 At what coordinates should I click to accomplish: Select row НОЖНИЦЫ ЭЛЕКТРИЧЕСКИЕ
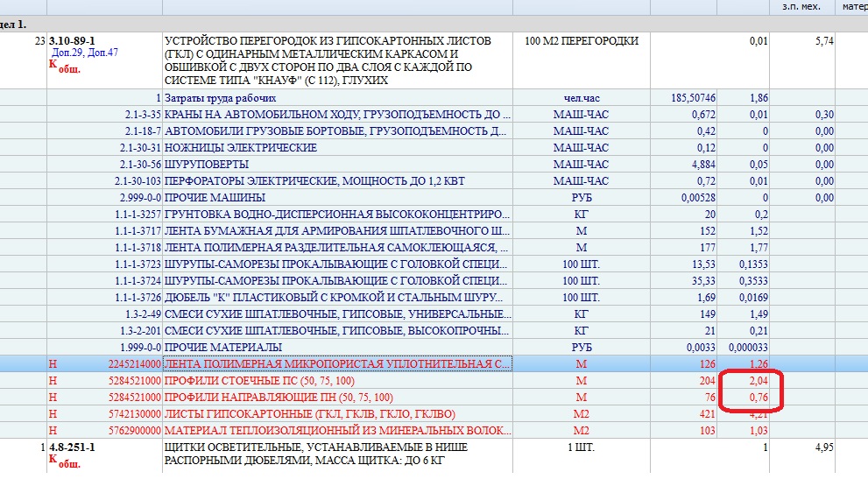coord(434,148)
